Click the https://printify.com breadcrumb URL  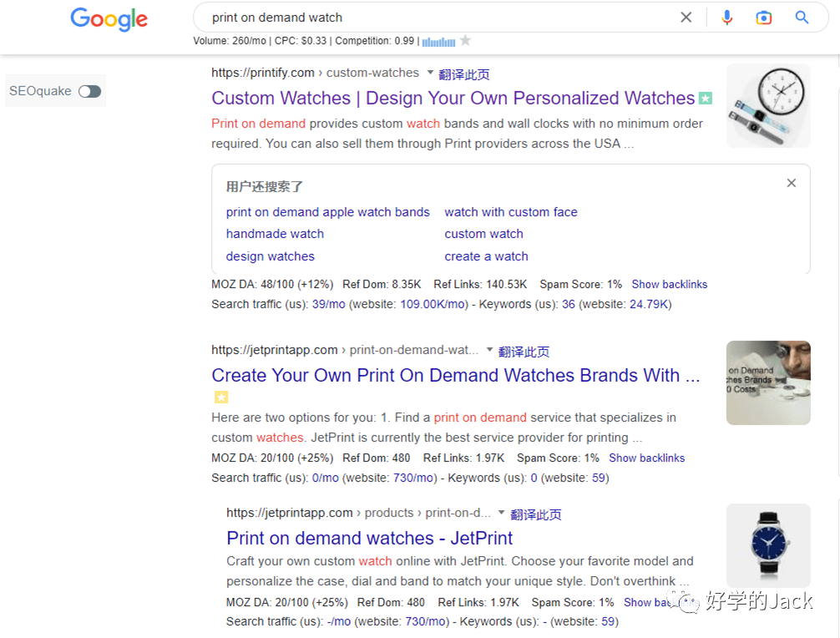(263, 73)
